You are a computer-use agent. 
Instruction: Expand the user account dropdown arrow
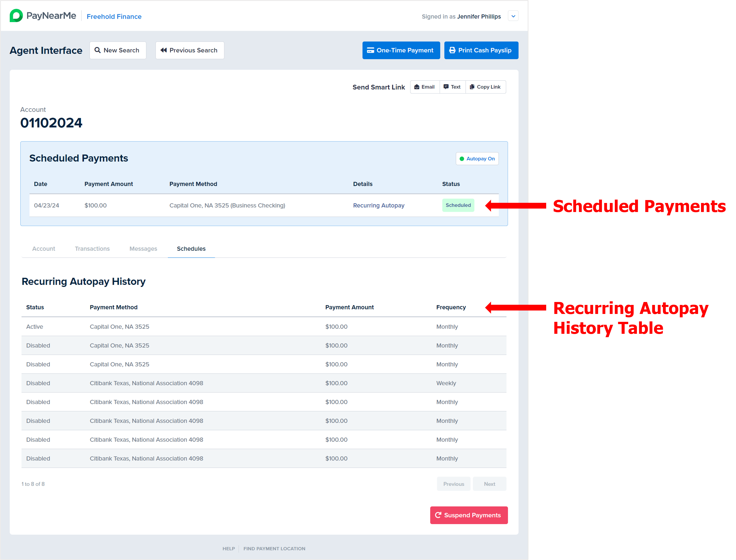pyautogui.click(x=513, y=16)
